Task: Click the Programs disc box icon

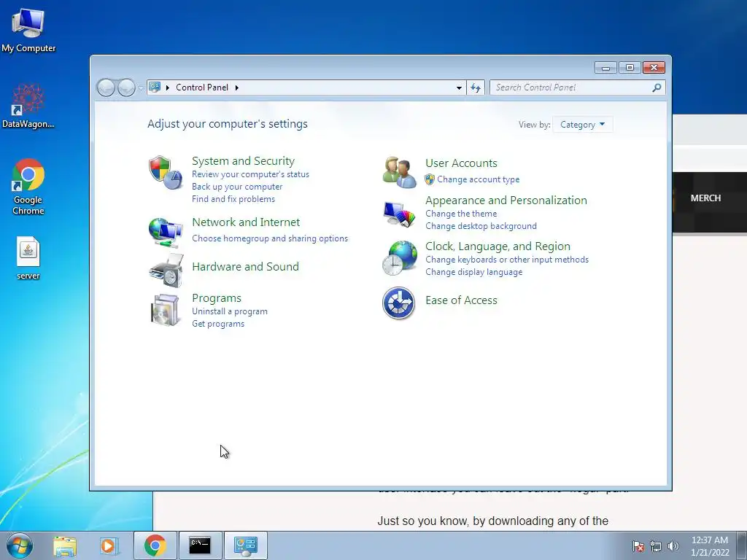Action: coord(166,310)
